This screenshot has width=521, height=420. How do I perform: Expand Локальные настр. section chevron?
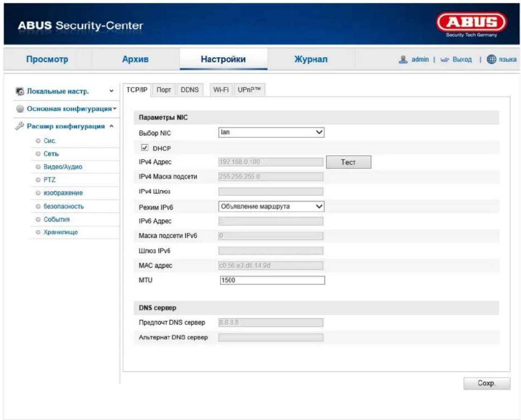111,91
